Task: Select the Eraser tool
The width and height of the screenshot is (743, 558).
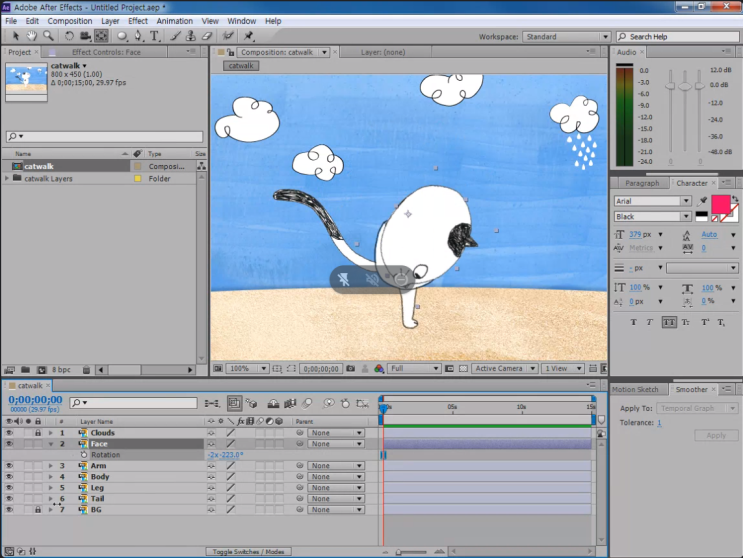Action: pos(207,36)
